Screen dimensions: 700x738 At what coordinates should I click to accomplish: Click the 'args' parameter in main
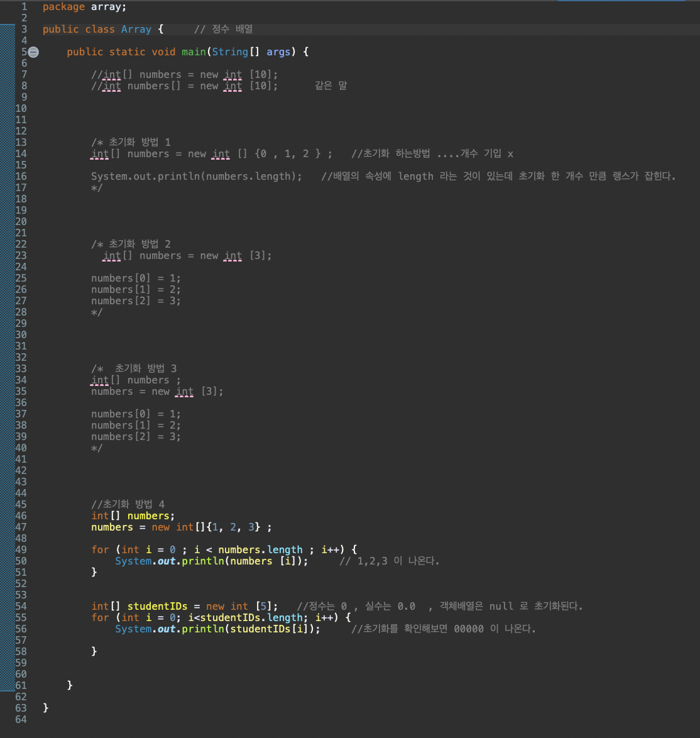click(278, 52)
